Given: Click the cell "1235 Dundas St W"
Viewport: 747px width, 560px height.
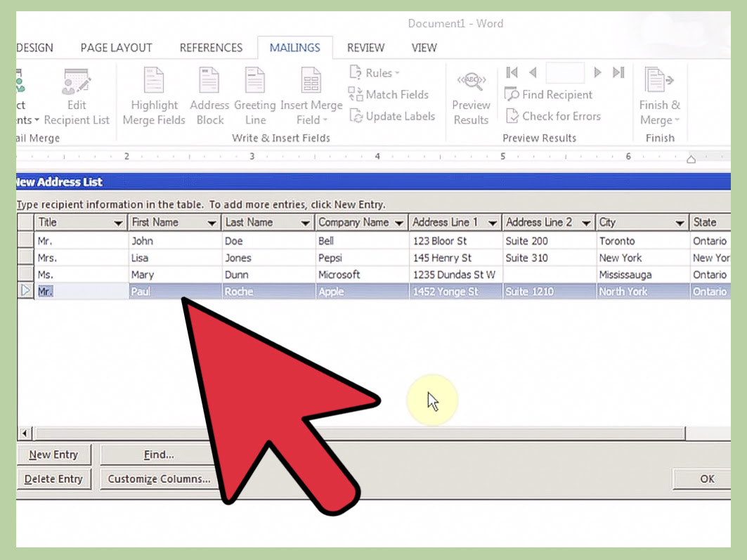Looking at the screenshot, I should pyautogui.click(x=455, y=275).
